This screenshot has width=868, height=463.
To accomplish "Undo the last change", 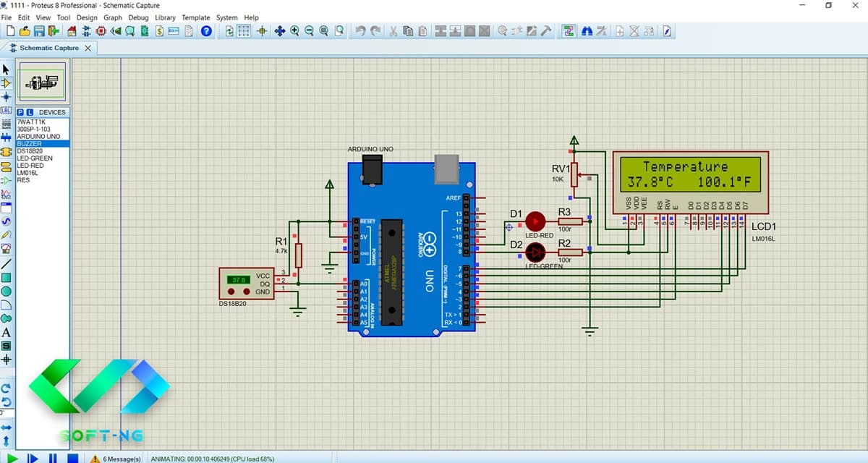I will tap(360, 31).
